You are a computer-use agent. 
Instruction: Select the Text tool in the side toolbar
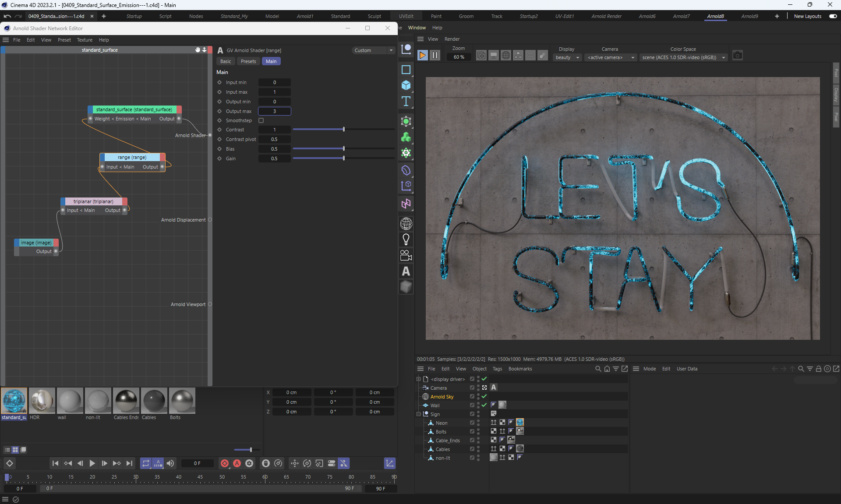pos(406,102)
